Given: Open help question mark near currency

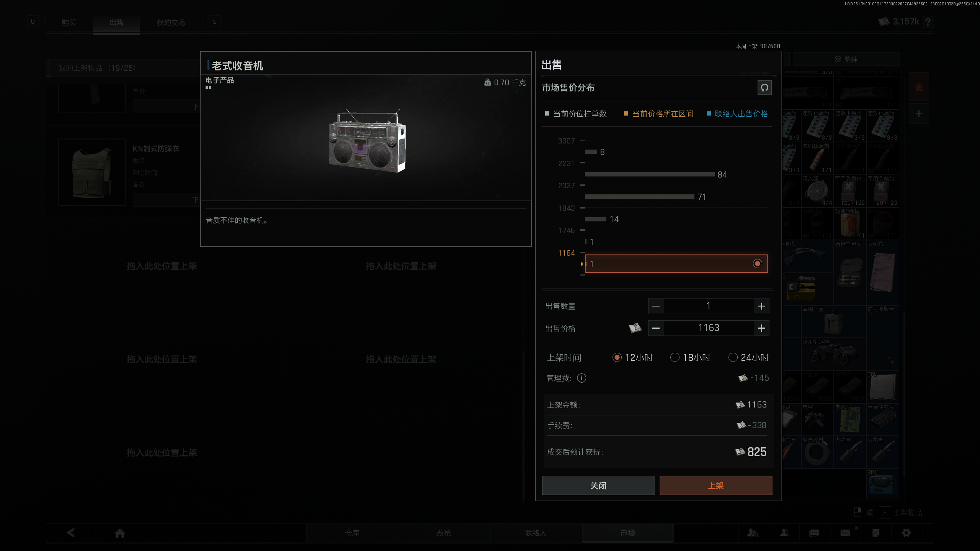Looking at the screenshot, I should click(928, 22).
